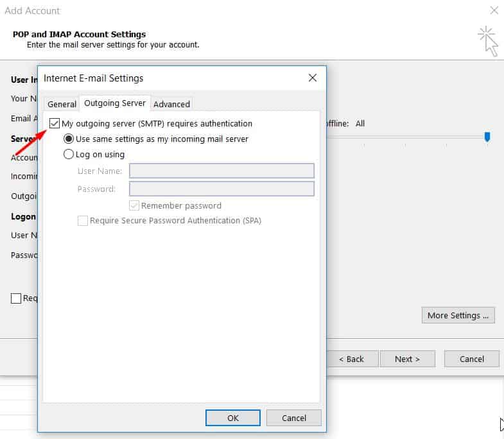This screenshot has width=504, height=439.
Task: Proceed with the Next button
Action: pos(407,359)
